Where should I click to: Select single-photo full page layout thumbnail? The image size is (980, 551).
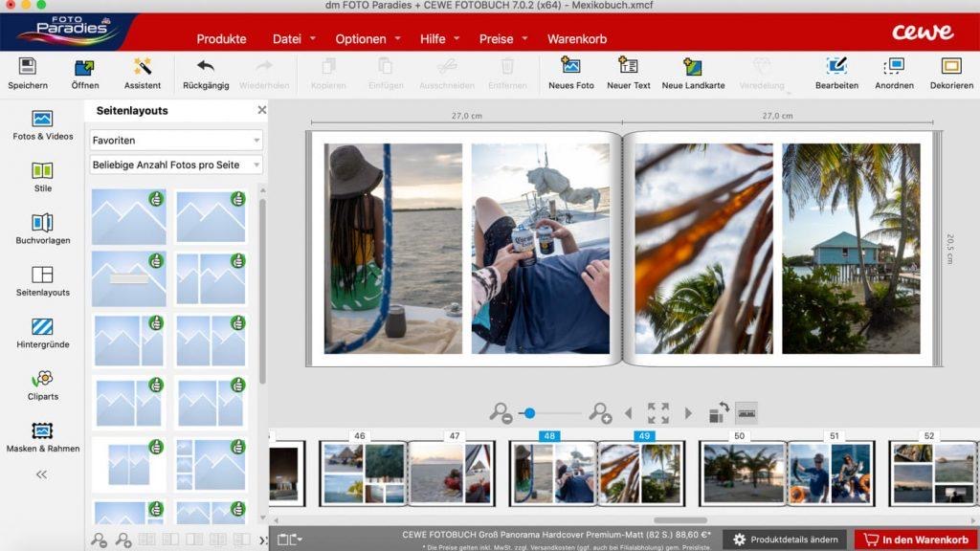[x=129, y=216]
